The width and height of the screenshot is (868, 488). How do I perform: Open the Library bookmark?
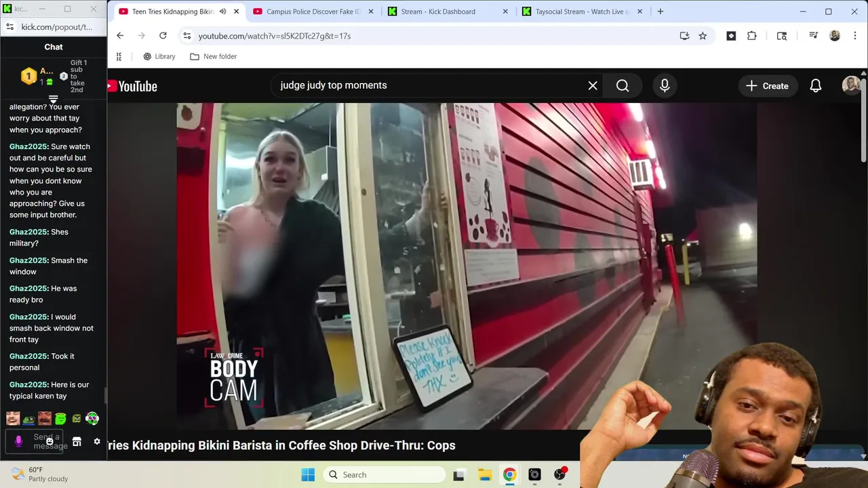(x=159, y=56)
